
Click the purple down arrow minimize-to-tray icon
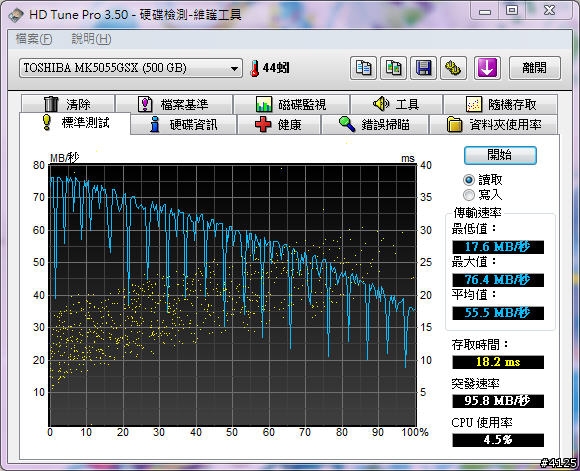click(x=487, y=68)
